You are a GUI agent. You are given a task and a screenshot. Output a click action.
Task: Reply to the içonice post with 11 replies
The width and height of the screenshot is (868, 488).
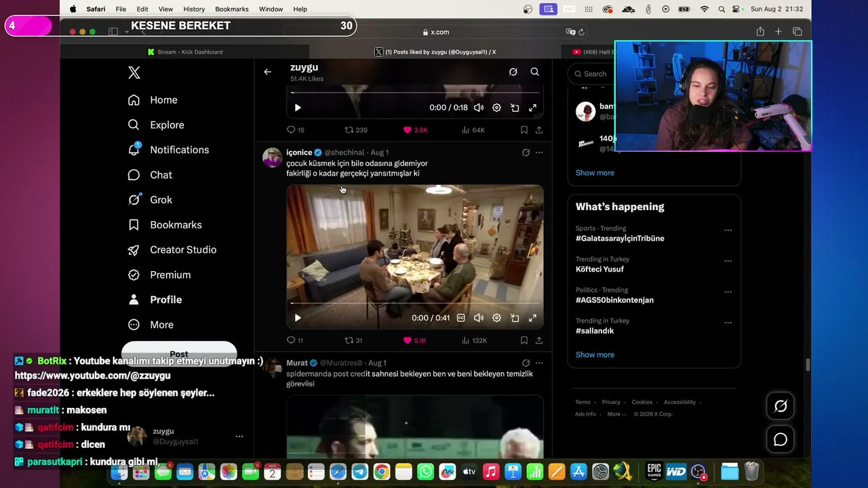point(295,340)
